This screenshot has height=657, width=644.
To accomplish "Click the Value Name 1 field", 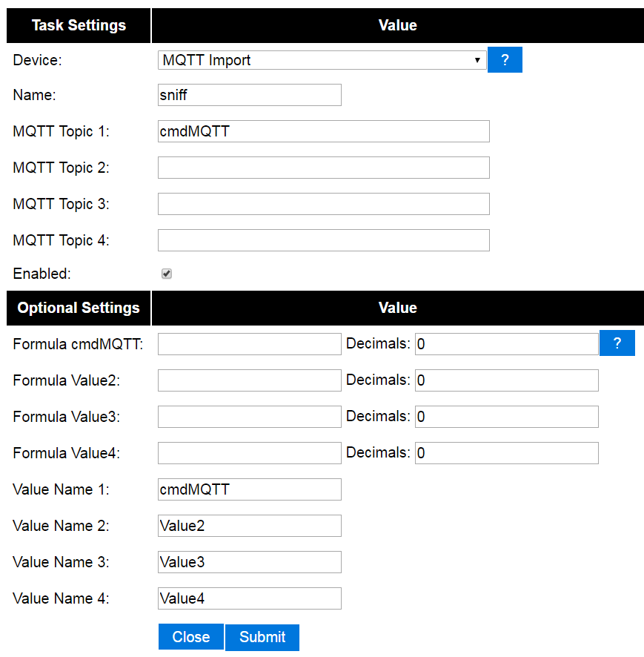I will tap(250, 489).
